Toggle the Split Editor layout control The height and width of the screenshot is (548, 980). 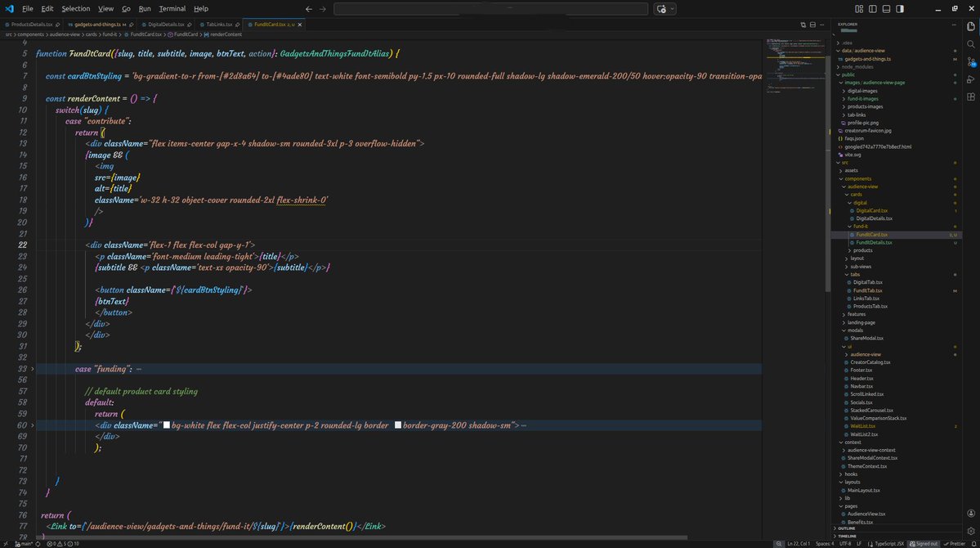point(812,25)
